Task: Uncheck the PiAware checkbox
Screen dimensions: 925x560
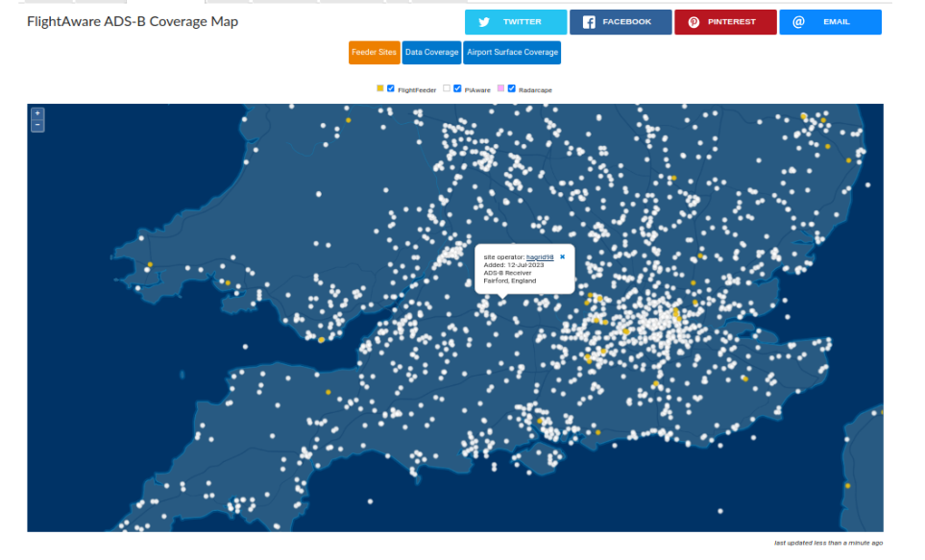Action: [457, 88]
